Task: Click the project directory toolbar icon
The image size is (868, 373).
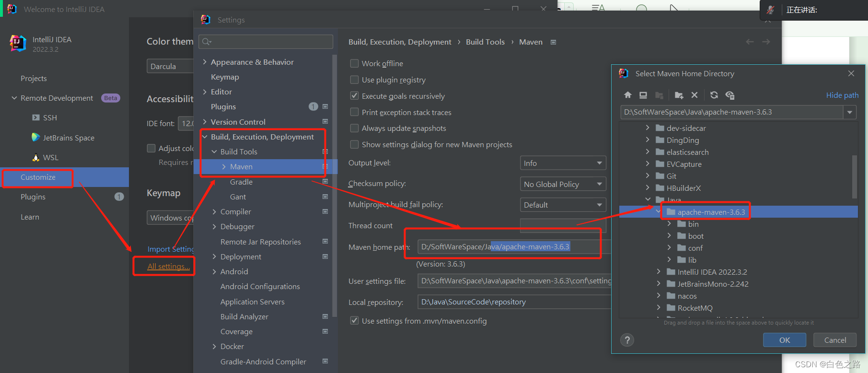Action: (659, 95)
